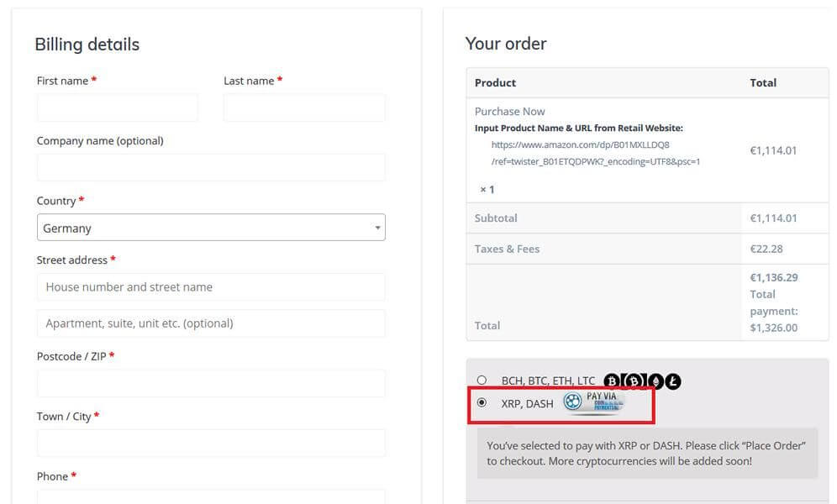Image resolution: width=837 pixels, height=504 pixels.
Task: Click the XRP, DASH label text
Action: click(527, 403)
